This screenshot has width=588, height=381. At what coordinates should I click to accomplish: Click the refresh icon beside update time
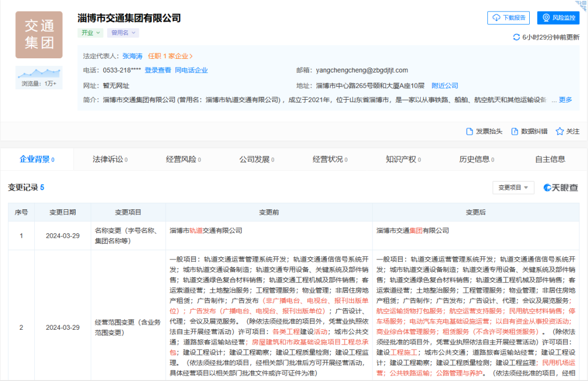point(516,37)
